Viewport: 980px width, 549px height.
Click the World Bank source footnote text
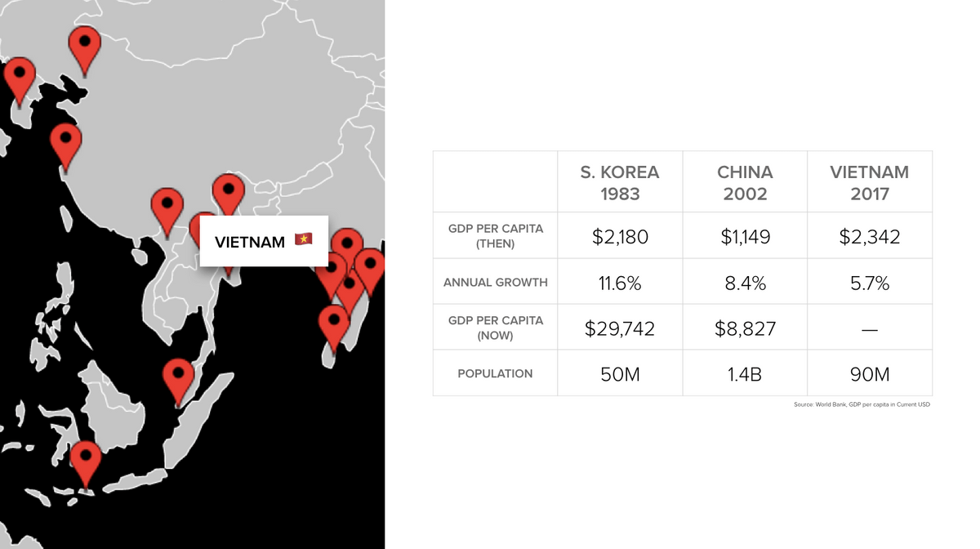point(862,404)
